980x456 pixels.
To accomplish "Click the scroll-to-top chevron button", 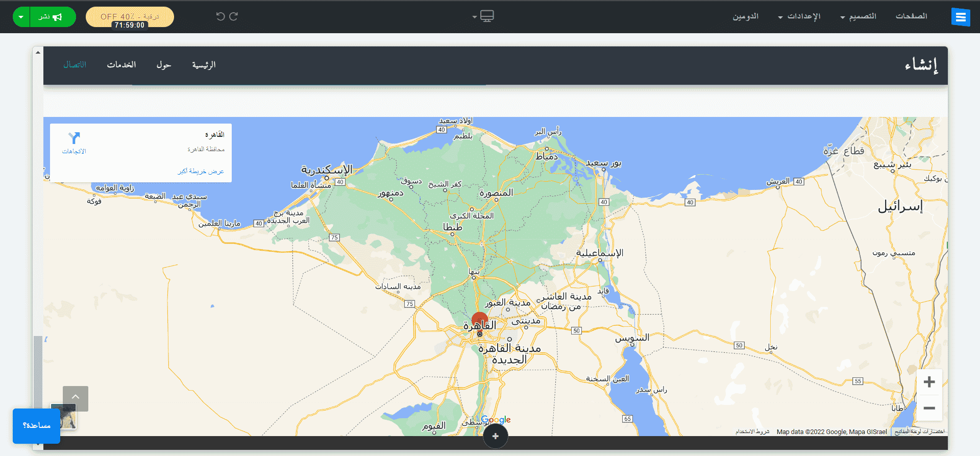I will click(76, 398).
